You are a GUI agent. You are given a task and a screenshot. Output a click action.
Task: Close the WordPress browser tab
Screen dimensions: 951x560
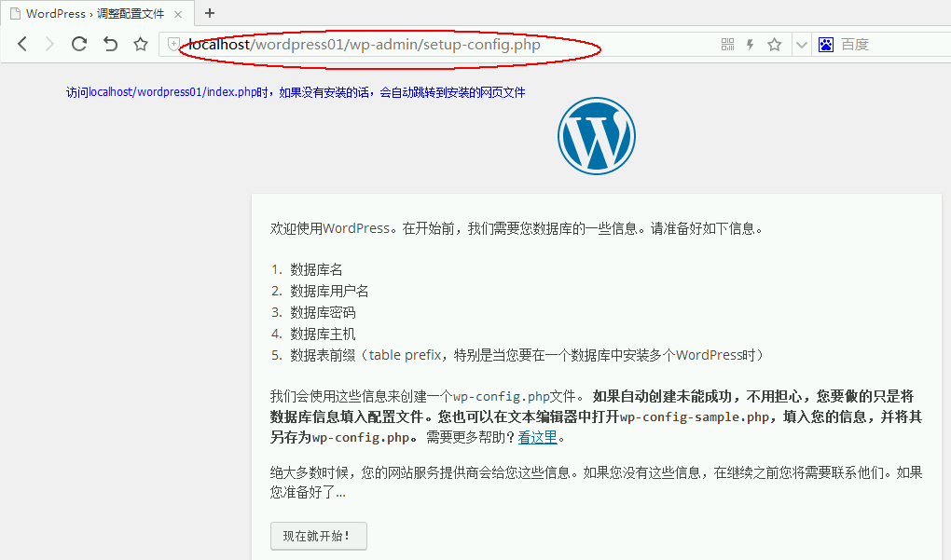point(178,14)
